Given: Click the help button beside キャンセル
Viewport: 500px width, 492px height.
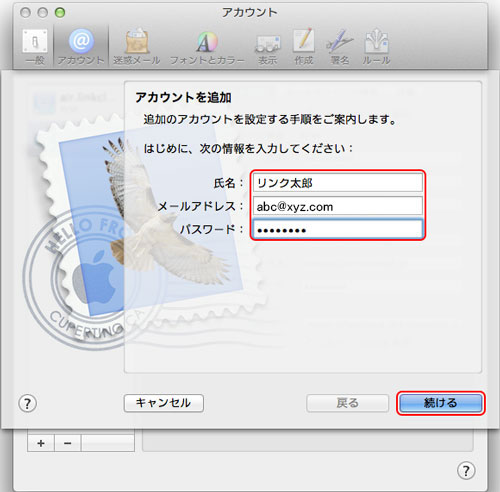Looking at the screenshot, I should pos(27,404).
